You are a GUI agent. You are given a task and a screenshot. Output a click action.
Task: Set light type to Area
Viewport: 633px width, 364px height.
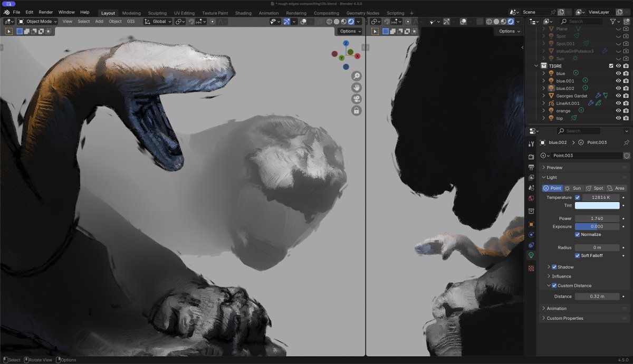(616, 188)
